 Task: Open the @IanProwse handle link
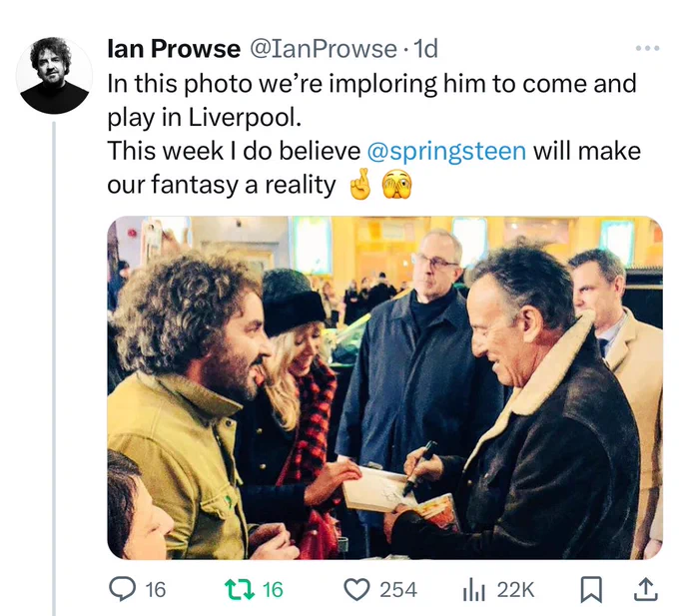coord(324,49)
